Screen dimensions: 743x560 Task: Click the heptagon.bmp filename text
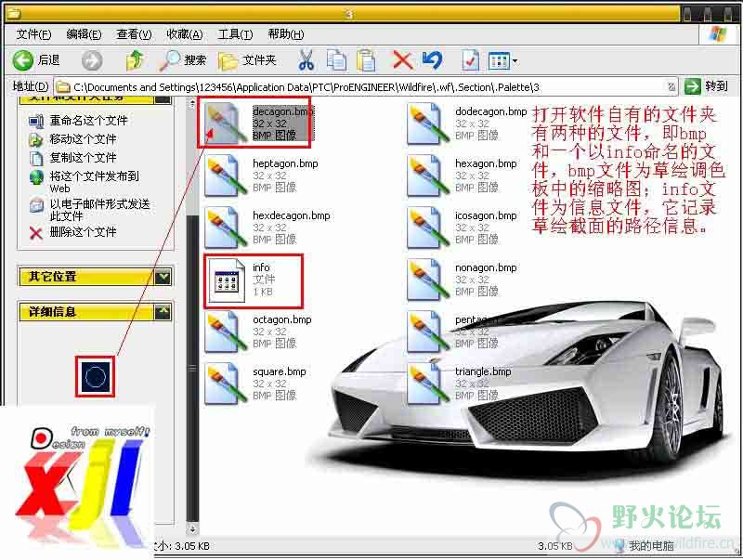click(x=285, y=163)
